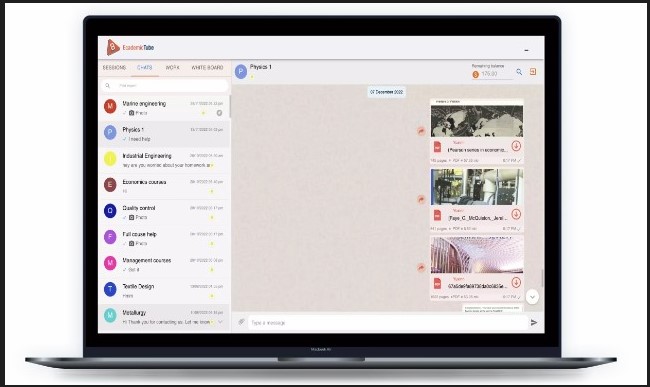Click the EcademicTube logo

[130, 48]
